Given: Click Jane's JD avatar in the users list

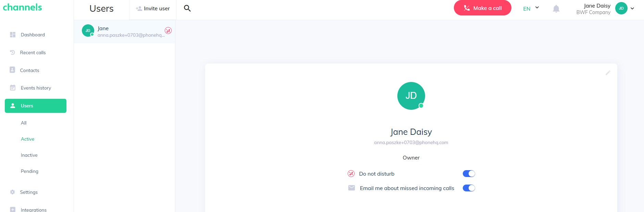Looking at the screenshot, I should click(88, 31).
